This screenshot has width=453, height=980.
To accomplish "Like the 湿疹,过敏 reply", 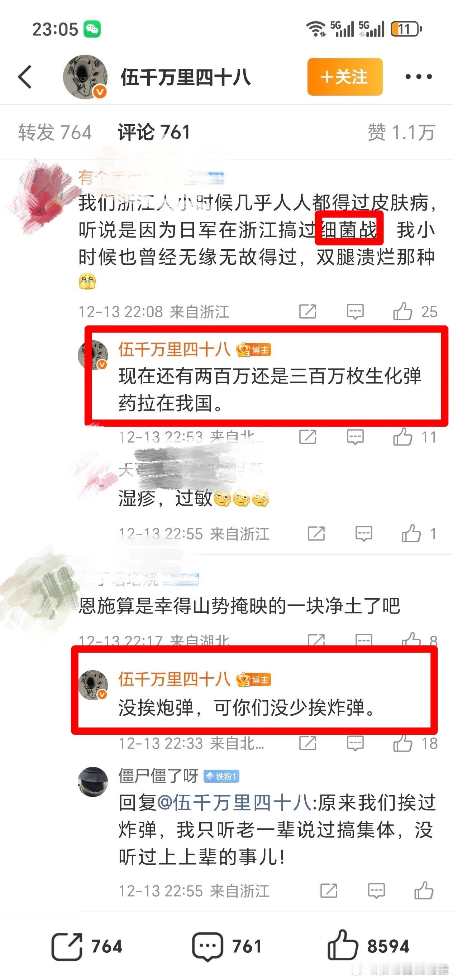I will pos(411,533).
